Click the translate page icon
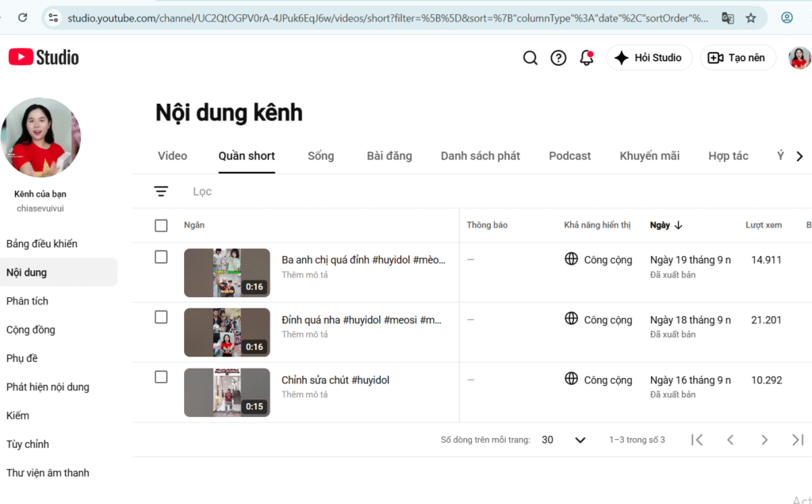This screenshot has height=504, width=812. (x=728, y=18)
